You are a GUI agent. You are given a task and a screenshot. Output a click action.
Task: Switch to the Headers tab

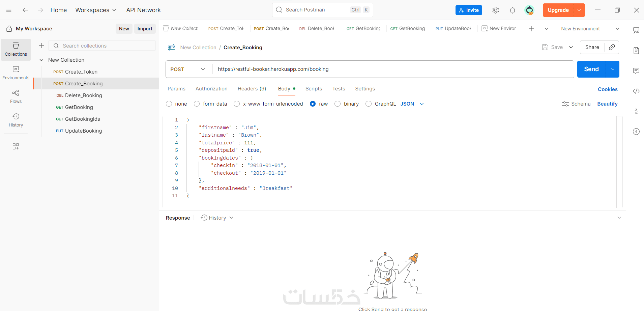coord(252,89)
